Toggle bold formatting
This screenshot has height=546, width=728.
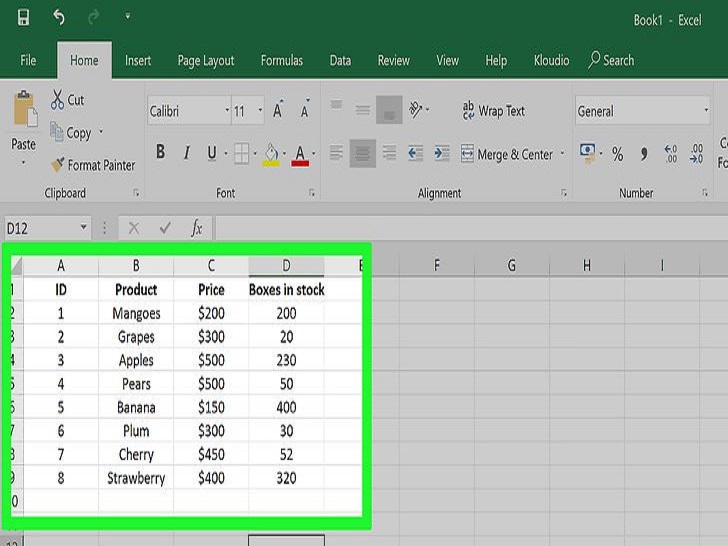[x=161, y=152]
